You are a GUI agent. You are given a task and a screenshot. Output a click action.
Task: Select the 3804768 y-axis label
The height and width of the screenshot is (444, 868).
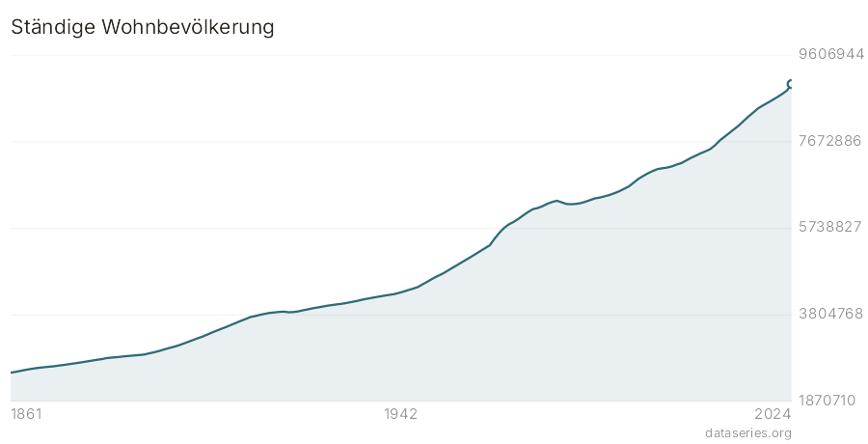pos(830,314)
